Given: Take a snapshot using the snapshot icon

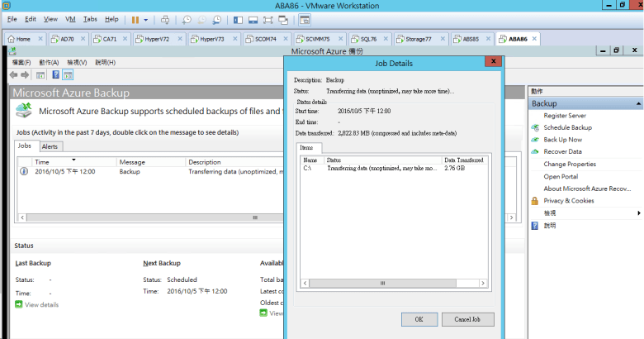Looking at the screenshot, I should point(187,19).
